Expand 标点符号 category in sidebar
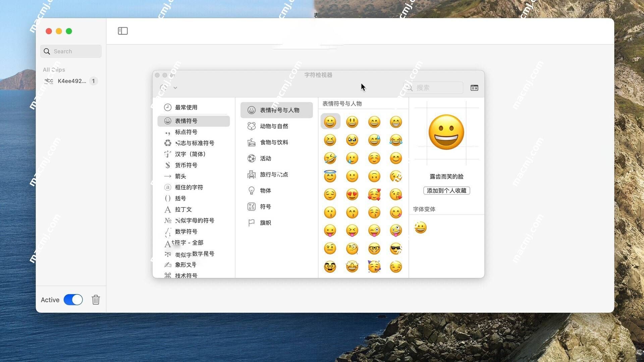The width and height of the screenshot is (644, 362). click(186, 132)
